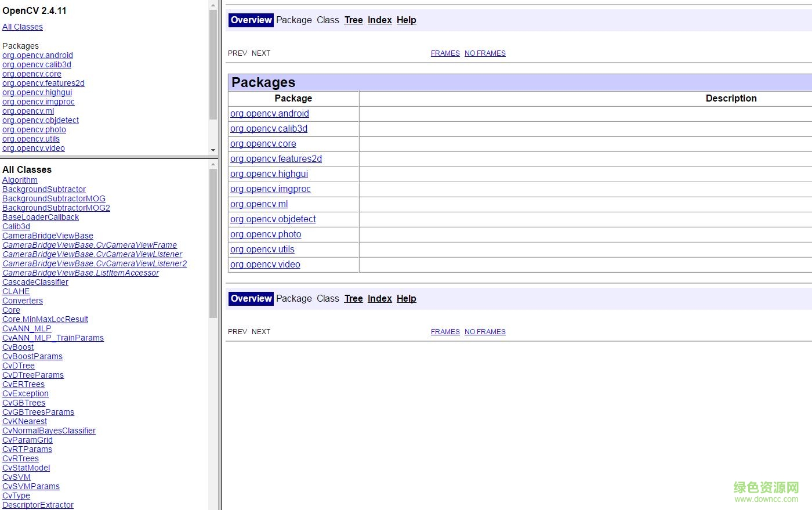Open the Tree tab in top navigation bar
Screen dimensions: 812x510
click(x=353, y=20)
